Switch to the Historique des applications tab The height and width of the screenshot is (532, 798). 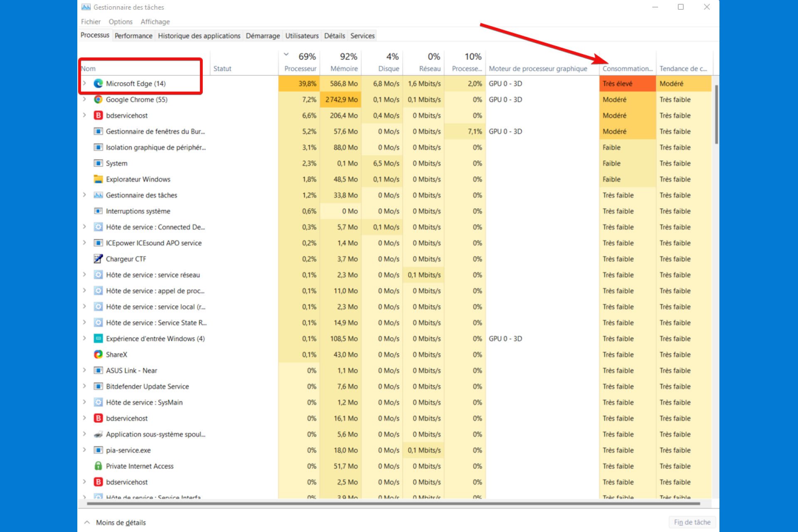[199, 36]
